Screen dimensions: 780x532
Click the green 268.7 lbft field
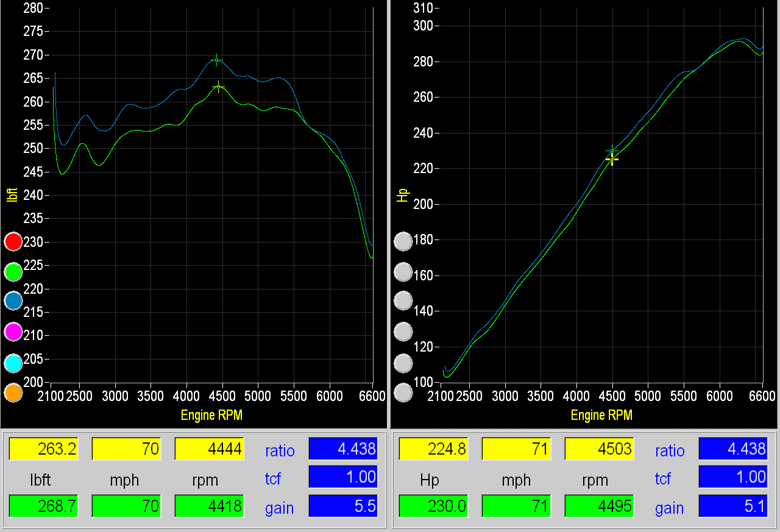click(x=43, y=506)
